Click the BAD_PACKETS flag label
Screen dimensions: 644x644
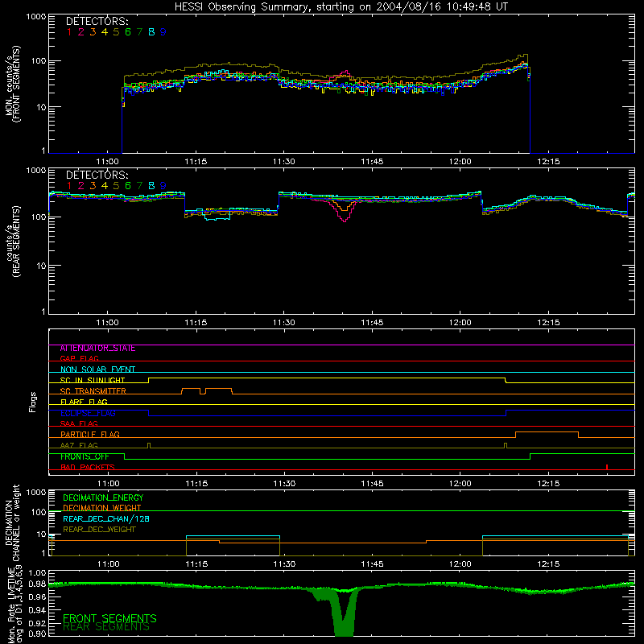pos(88,467)
